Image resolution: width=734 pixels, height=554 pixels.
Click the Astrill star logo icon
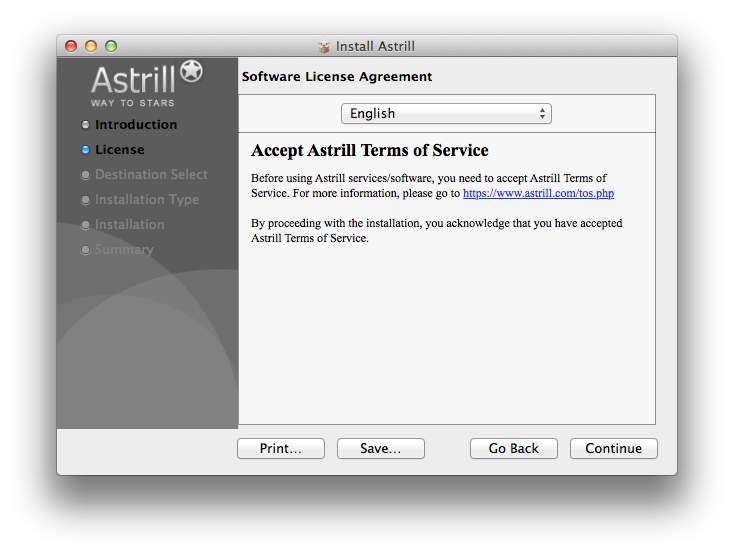[191, 71]
